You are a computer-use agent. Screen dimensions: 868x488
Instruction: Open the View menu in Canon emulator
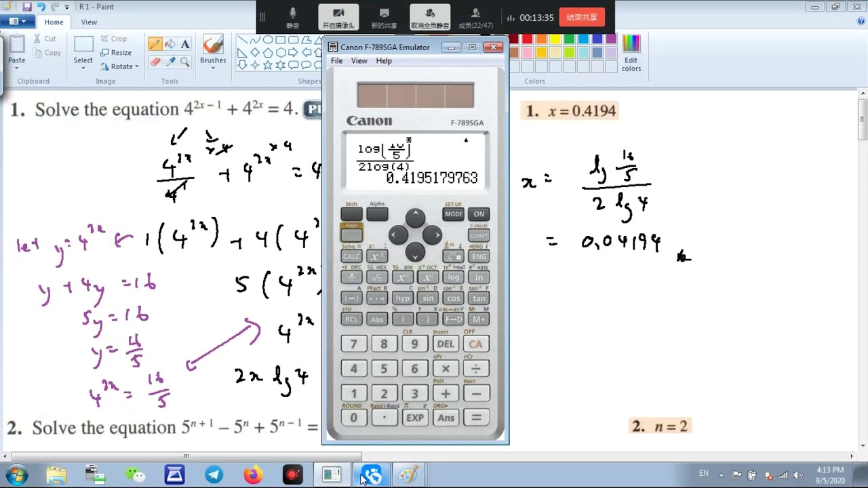(359, 61)
